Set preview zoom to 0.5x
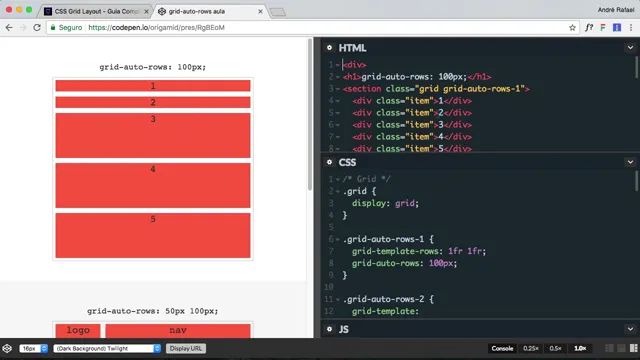Screen dimensions: 640x360 555,348
